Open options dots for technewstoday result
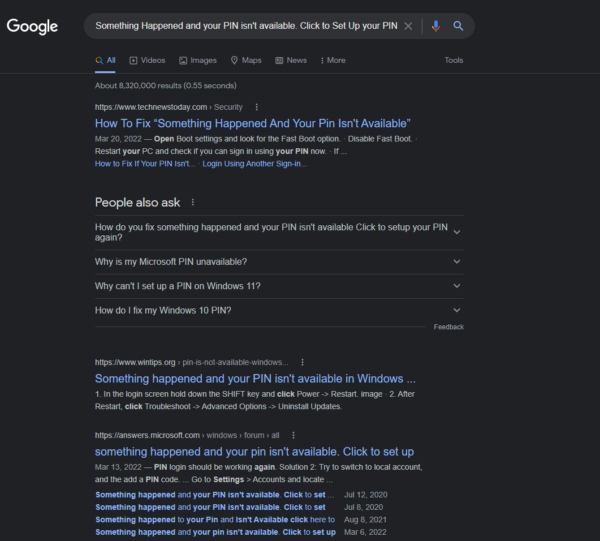The height and width of the screenshot is (541, 600). [x=257, y=107]
